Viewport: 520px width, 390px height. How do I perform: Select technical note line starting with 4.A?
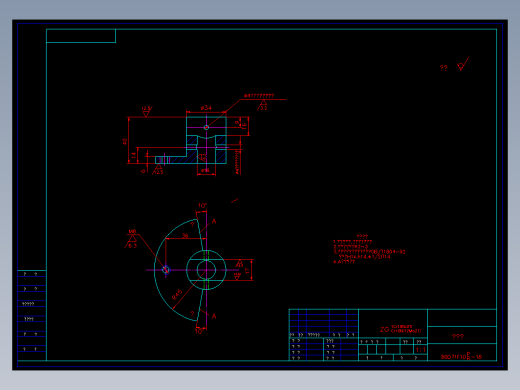(x=344, y=262)
